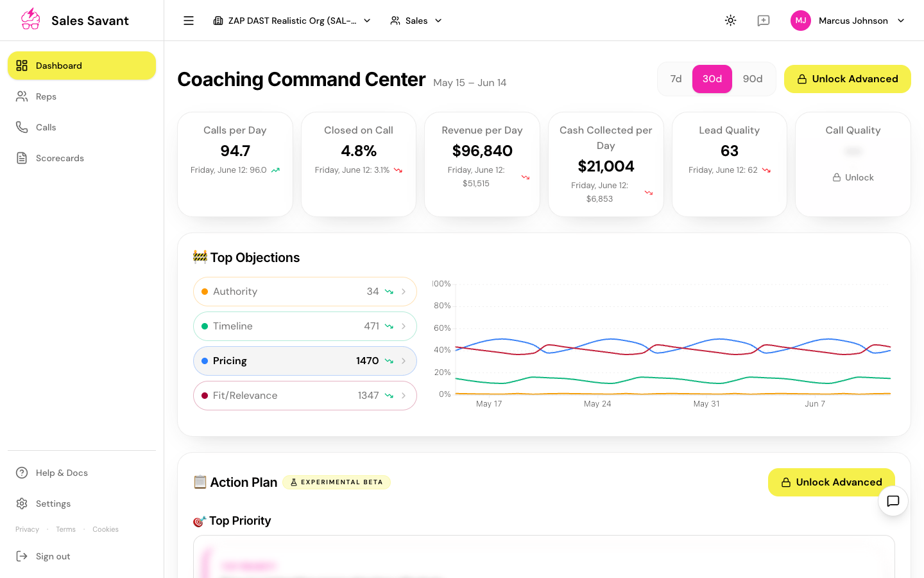Image resolution: width=924 pixels, height=578 pixels.
Task: Click the Cash Collected downward trend icon
Action: tap(649, 193)
